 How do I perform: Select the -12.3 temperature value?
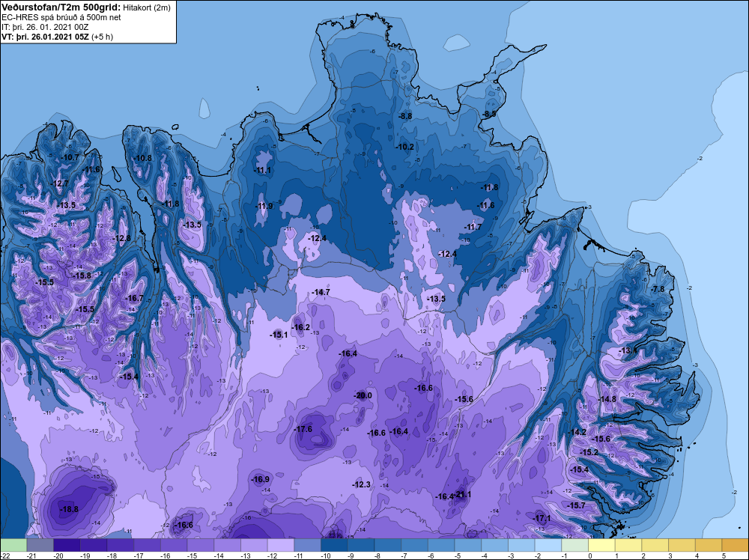[x=361, y=484]
